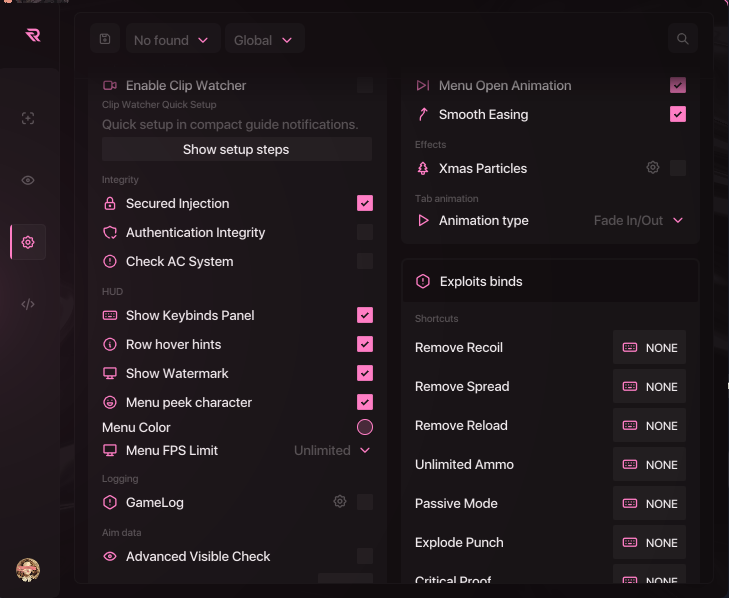Set Passive Mode keybind NONE button
Image resolution: width=729 pixels, height=598 pixels.
pos(649,504)
